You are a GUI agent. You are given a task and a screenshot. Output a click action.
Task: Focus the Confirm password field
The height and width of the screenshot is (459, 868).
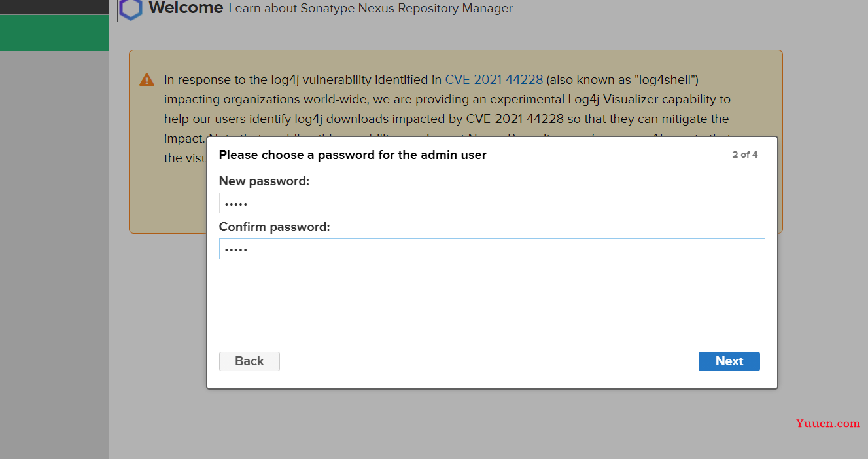[x=492, y=249]
